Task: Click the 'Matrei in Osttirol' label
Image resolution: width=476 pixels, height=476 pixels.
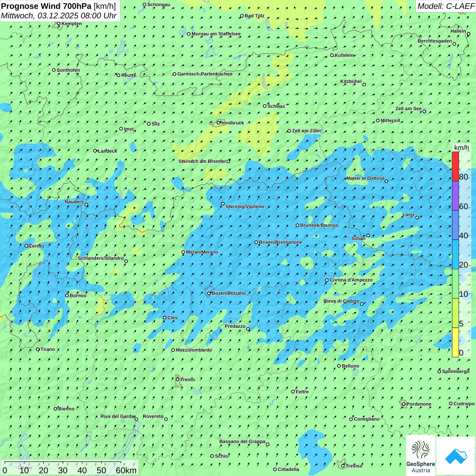Action: coord(365,178)
